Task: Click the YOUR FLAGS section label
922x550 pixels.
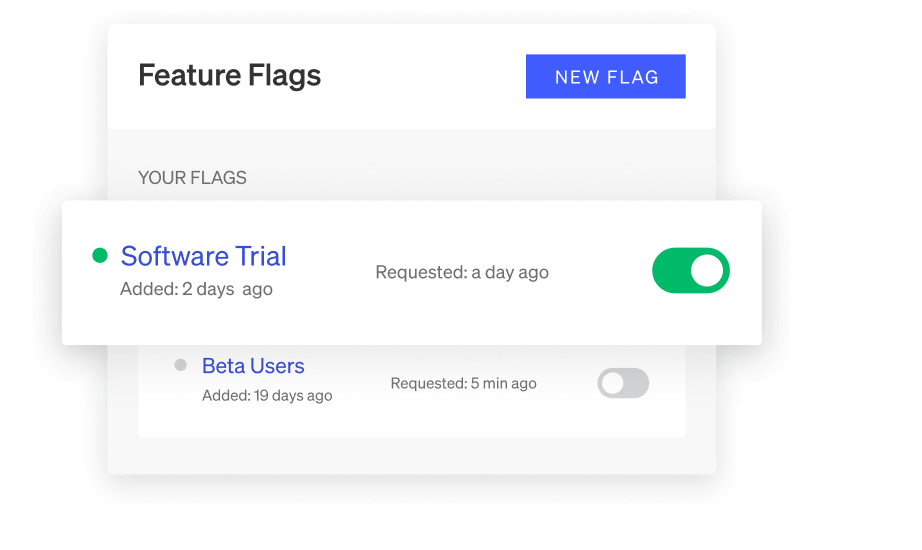Action: click(x=192, y=178)
